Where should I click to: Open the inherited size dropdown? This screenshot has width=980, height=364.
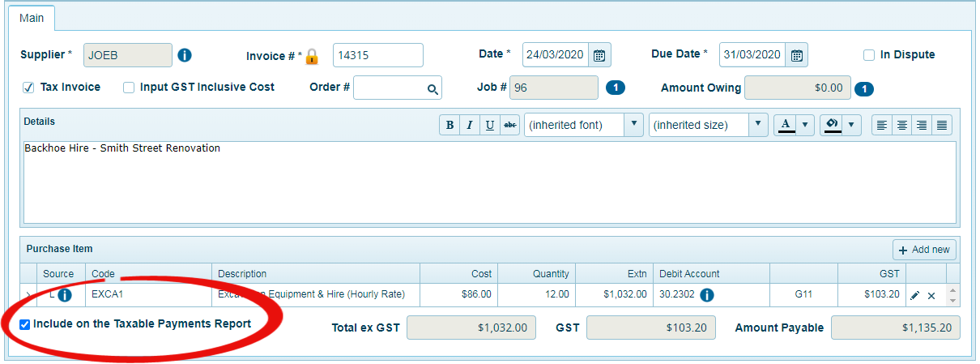[x=758, y=125]
